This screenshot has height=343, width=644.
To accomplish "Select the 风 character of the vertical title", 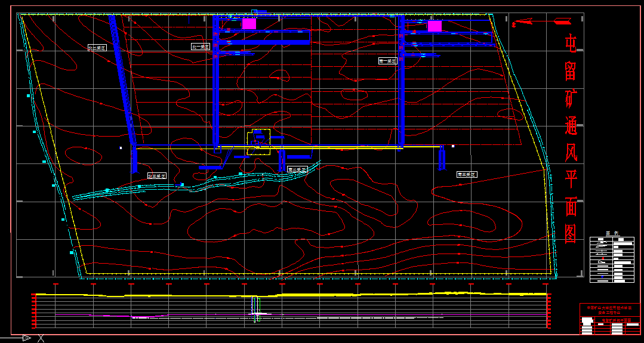I will [x=571, y=152].
